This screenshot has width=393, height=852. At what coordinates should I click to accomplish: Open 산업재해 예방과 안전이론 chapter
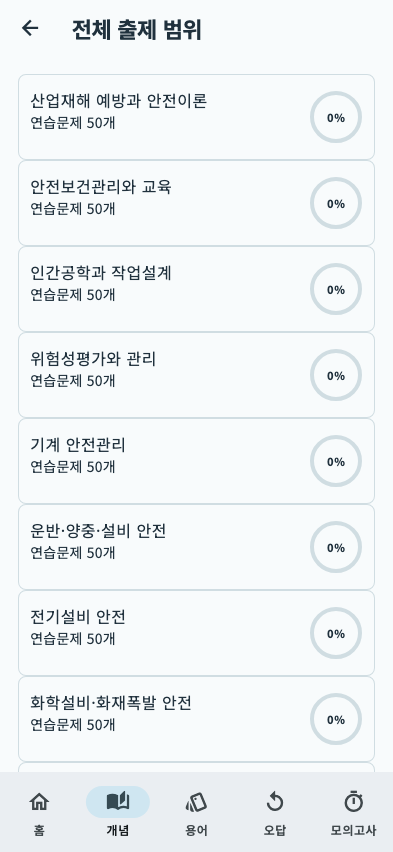click(196, 117)
